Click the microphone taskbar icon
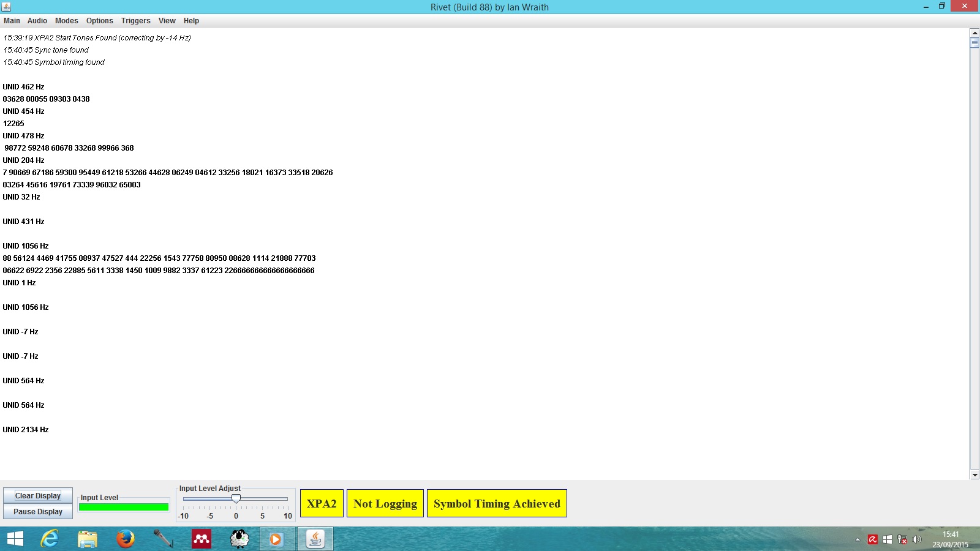The height and width of the screenshot is (551, 980). (x=163, y=539)
